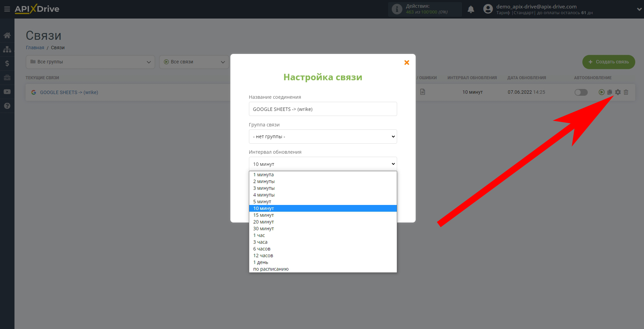Select 15 минут option
Screen dimensions: 644x329
click(323, 215)
